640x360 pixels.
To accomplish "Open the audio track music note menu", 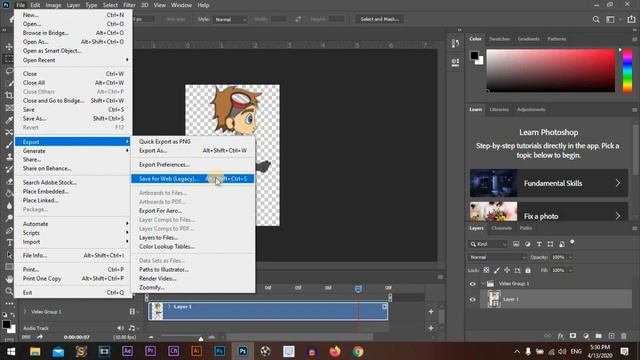I will (132, 328).
